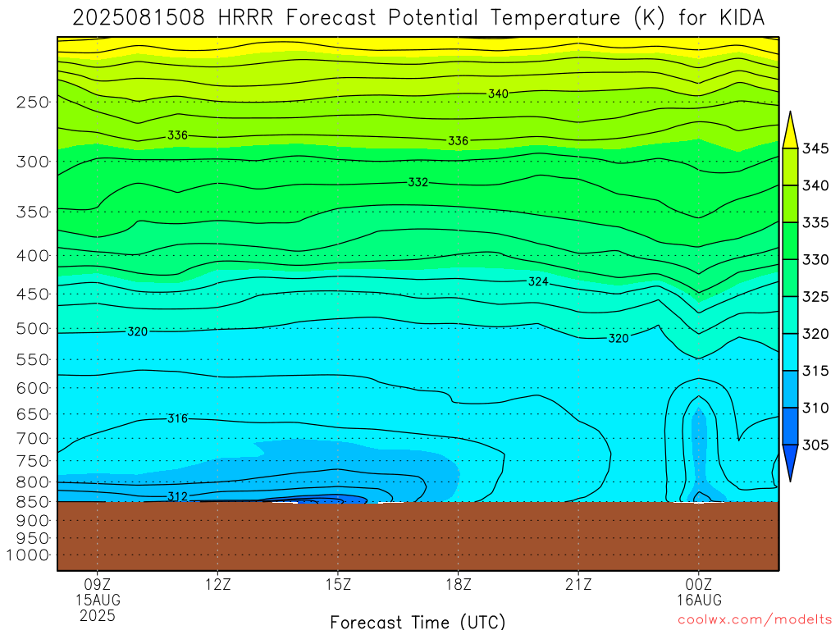
Task: Click the 335 value on the color legend
Action: (x=815, y=223)
